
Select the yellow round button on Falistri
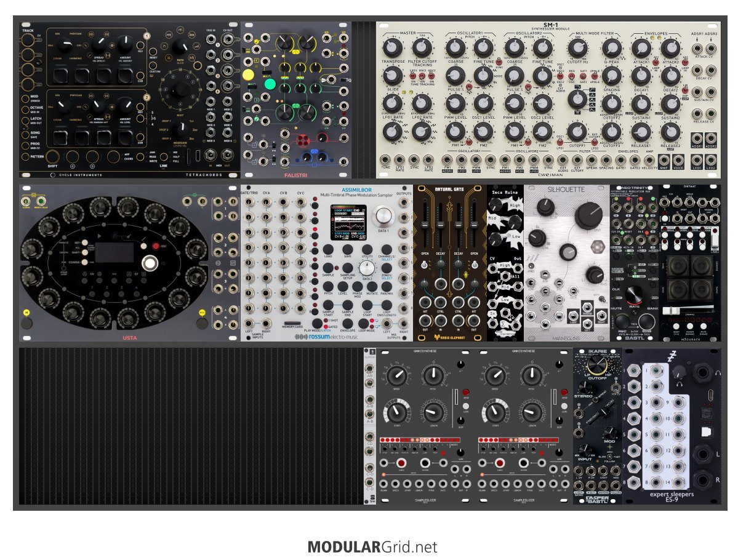tap(248, 74)
